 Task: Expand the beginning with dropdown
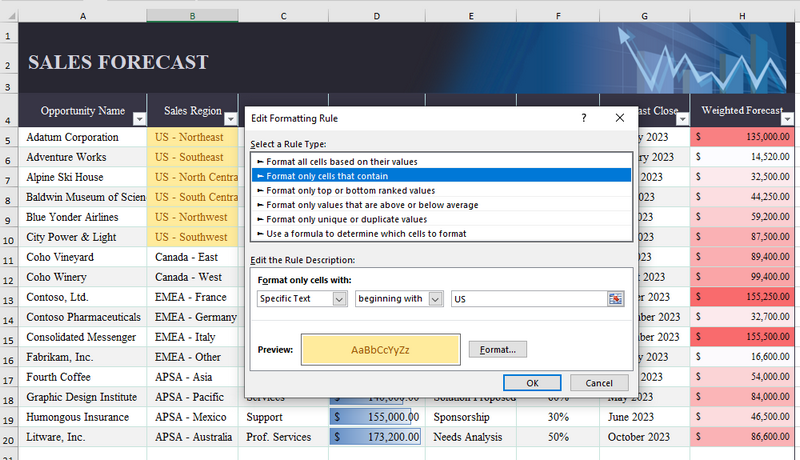coord(435,299)
